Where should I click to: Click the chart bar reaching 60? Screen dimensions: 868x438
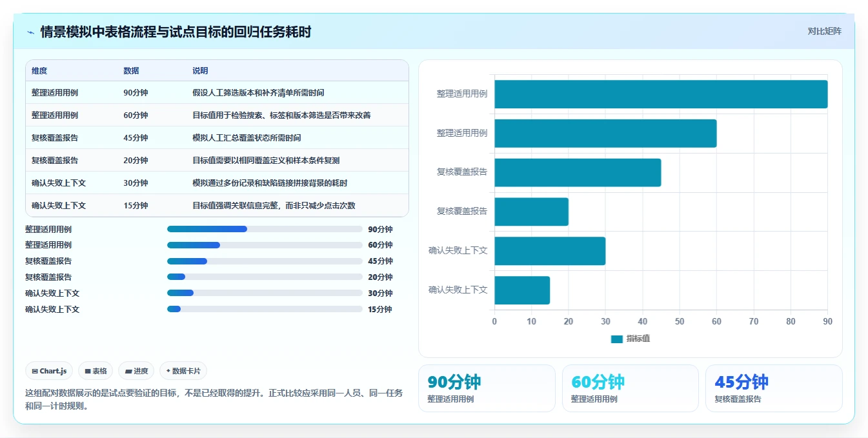click(605, 133)
